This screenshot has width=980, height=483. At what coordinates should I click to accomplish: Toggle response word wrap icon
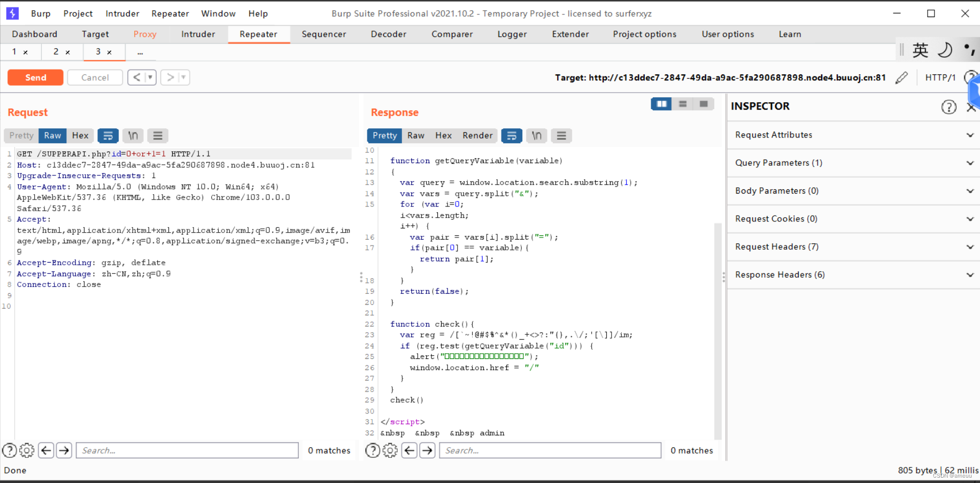pyautogui.click(x=512, y=136)
